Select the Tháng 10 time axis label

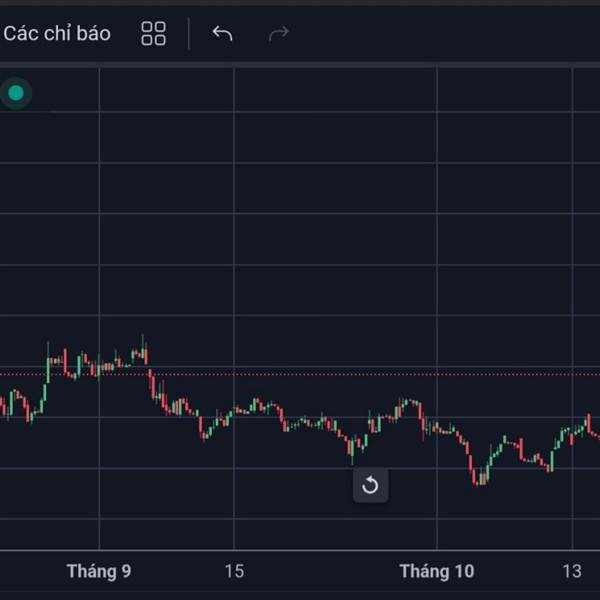click(x=437, y=571)
